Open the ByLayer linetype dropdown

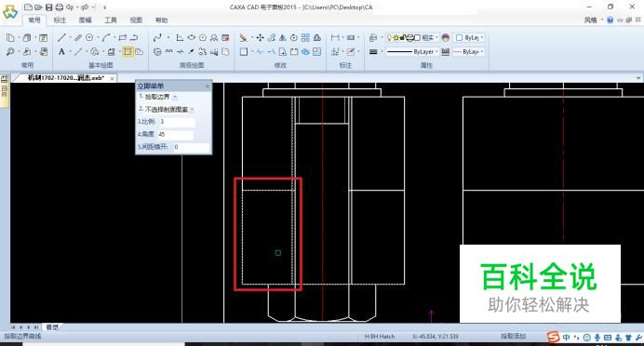[412, 52]
